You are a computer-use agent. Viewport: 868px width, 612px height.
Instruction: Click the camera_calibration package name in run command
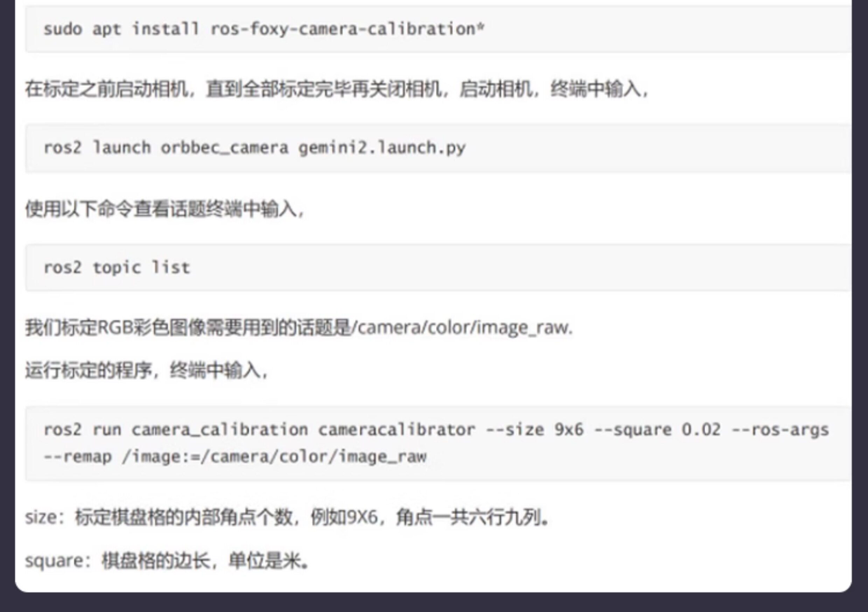(x=220, y=430)
